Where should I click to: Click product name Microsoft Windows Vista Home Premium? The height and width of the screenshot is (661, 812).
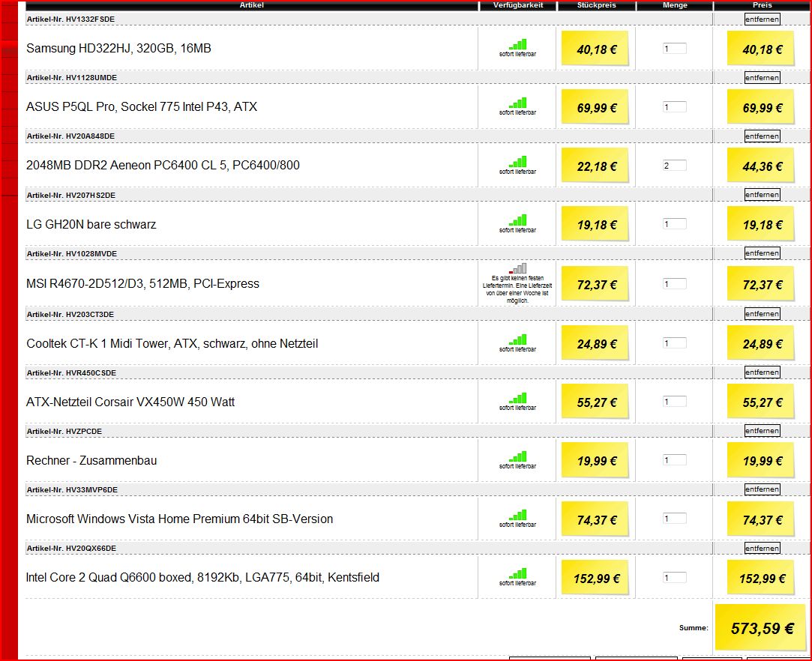coord(179,519)
